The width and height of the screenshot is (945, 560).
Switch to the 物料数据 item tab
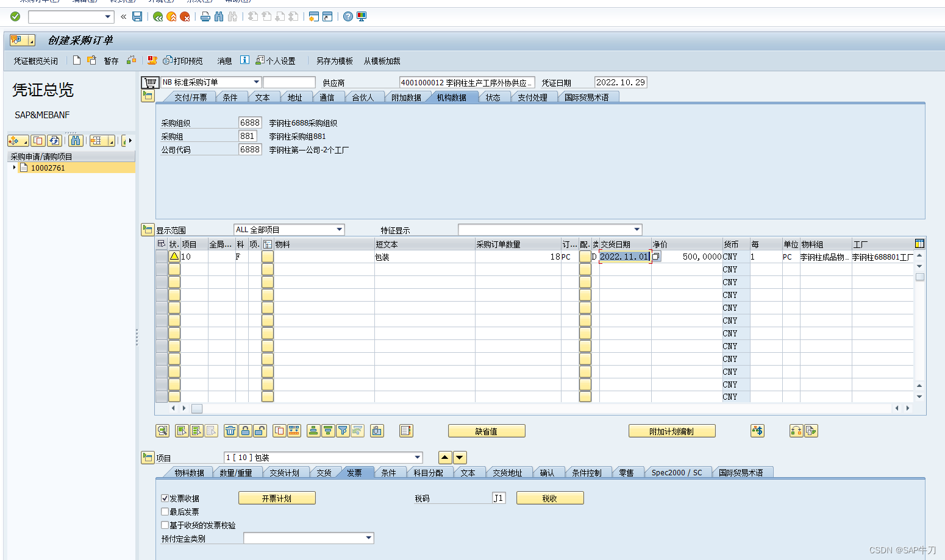click(189, 473)
